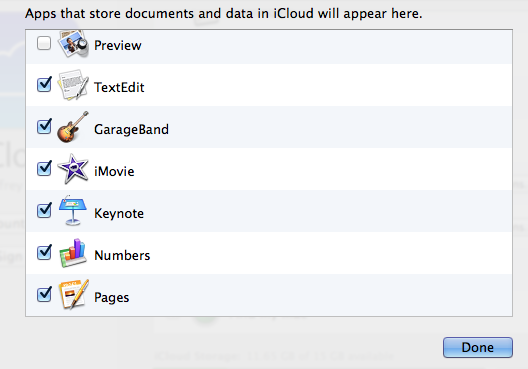This screenshot has height=369, width=528.
Task: Click the Done button
Action: 478,347
